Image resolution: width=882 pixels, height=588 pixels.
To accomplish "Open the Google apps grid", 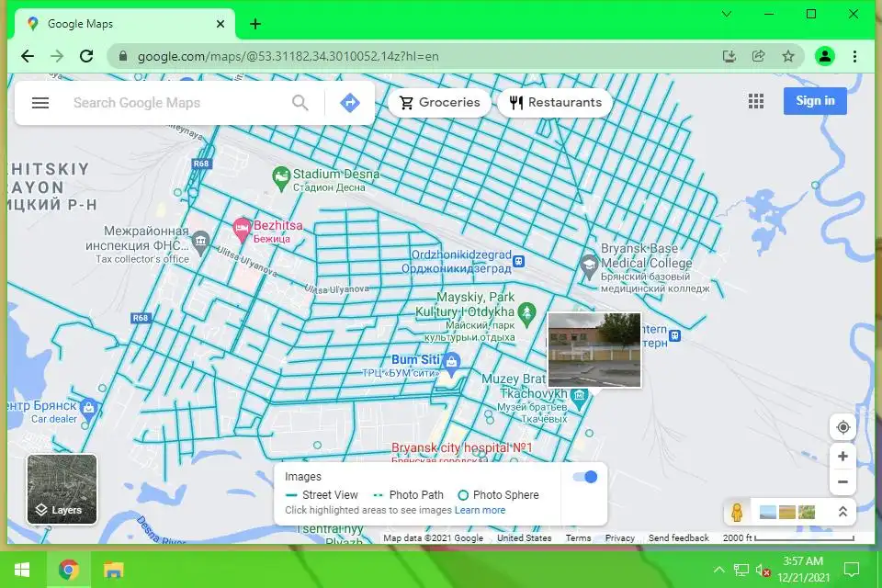I will point(756,101).
